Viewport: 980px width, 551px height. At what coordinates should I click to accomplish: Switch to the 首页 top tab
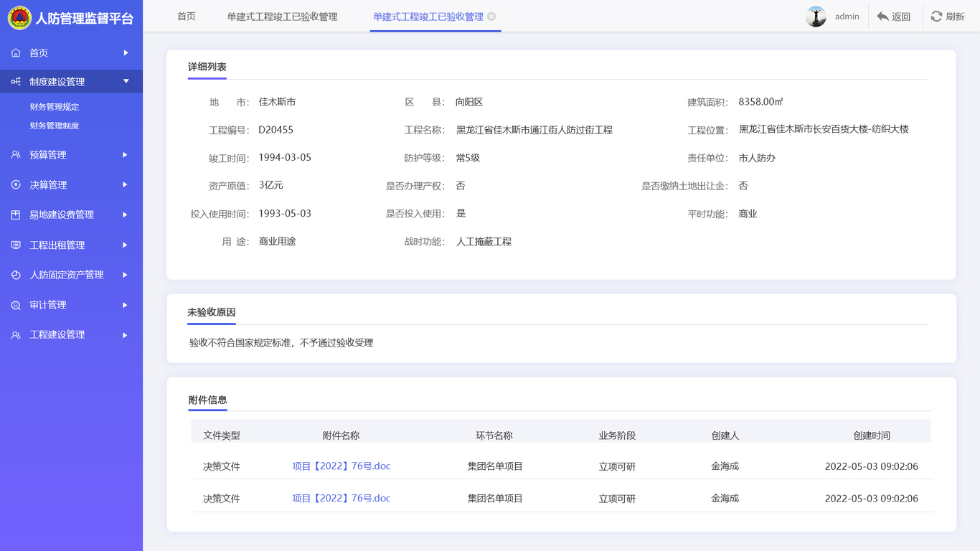[x=187, y=17]
